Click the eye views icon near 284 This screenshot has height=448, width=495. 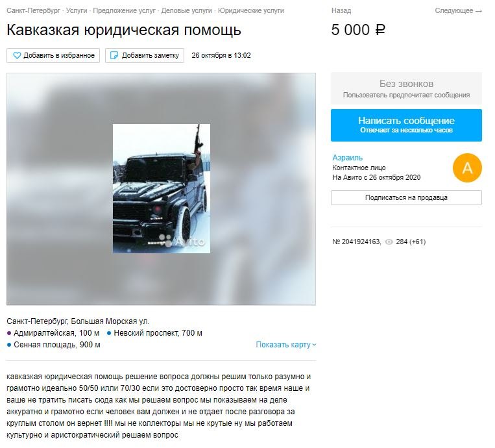[x=389, y=242]
